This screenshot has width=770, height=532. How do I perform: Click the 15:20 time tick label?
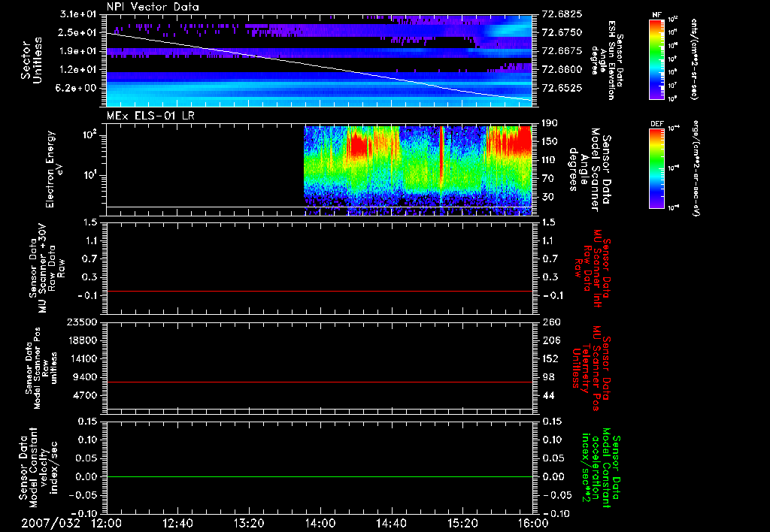[x=462, y=523]
